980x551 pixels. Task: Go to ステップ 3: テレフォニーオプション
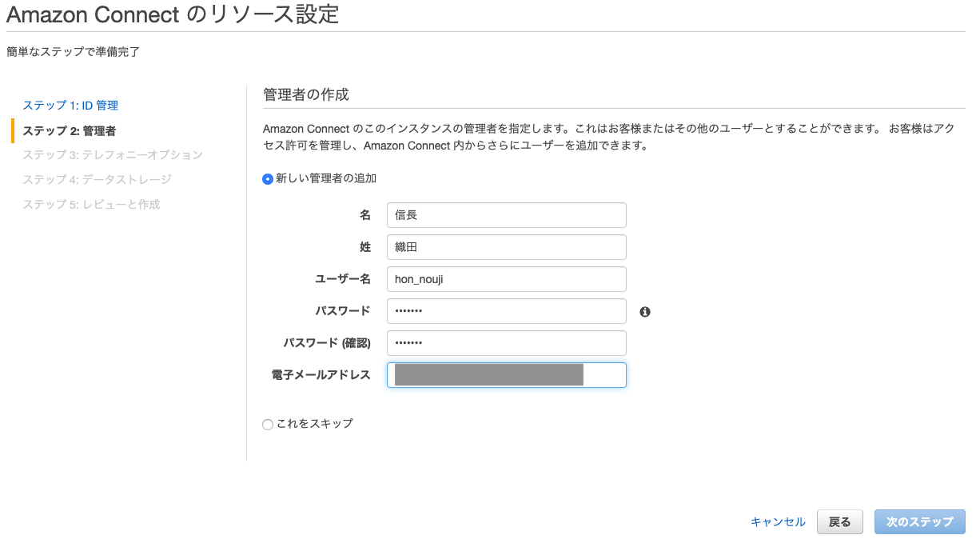point(113,155)
